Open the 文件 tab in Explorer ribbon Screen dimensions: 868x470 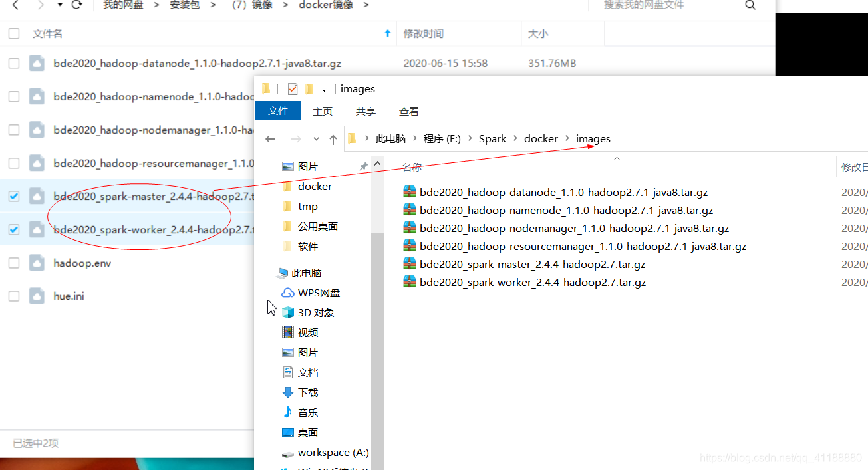pos(278,111)
